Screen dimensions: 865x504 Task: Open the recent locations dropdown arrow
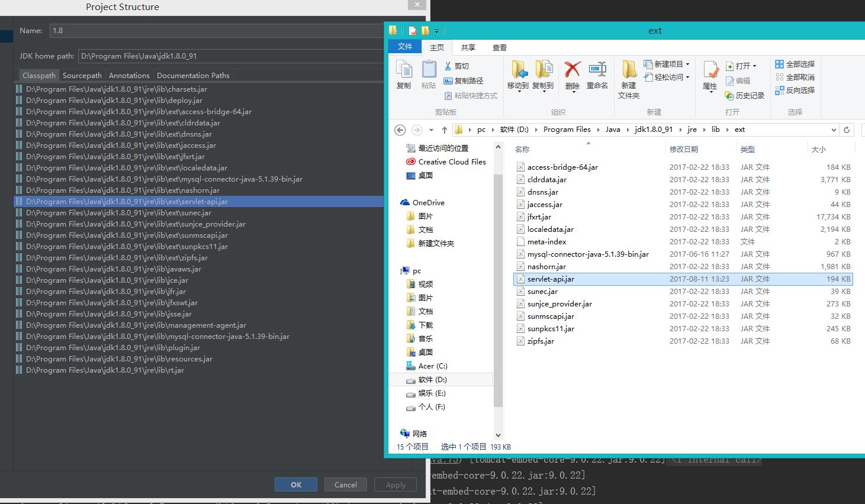coord(431,130)
